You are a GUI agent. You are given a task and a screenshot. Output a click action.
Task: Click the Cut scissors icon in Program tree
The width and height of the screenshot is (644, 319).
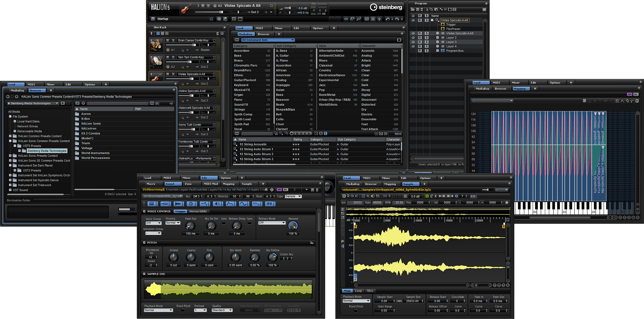[x=427, y=9]
